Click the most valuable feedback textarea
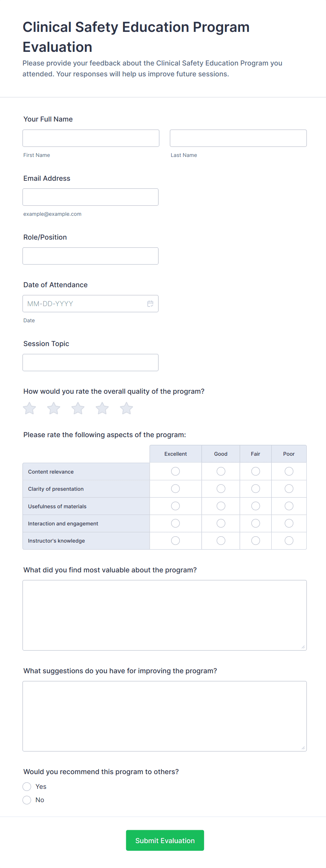 click(164, 615)
